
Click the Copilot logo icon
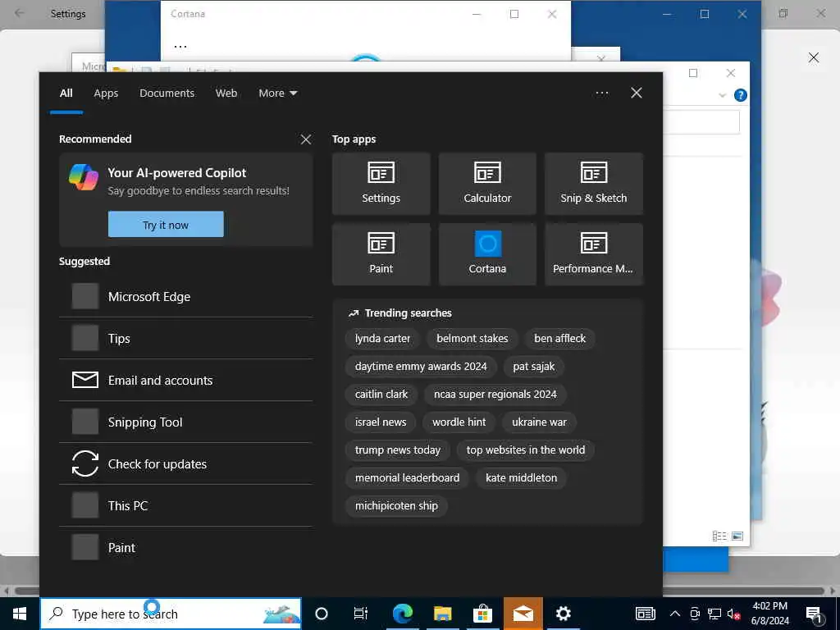point(84,177)
